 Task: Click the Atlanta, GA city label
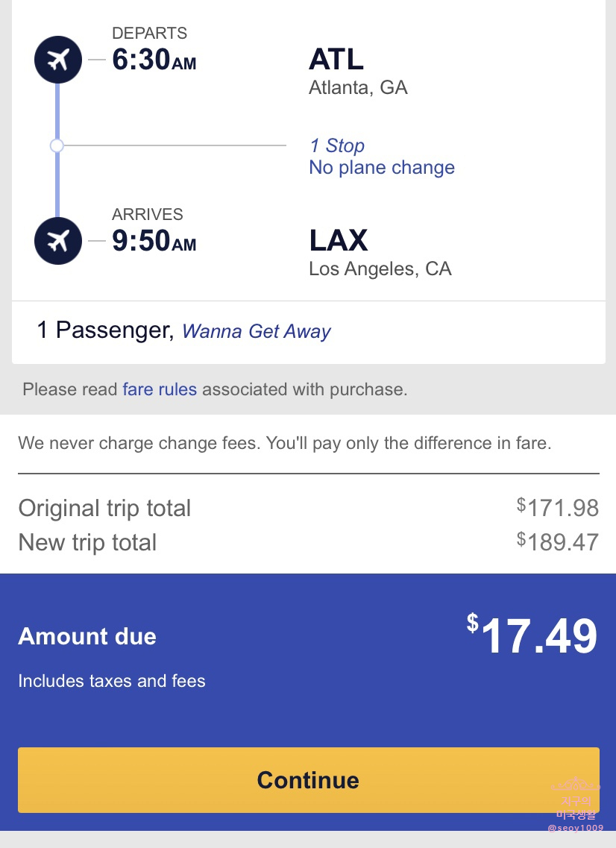358,87
